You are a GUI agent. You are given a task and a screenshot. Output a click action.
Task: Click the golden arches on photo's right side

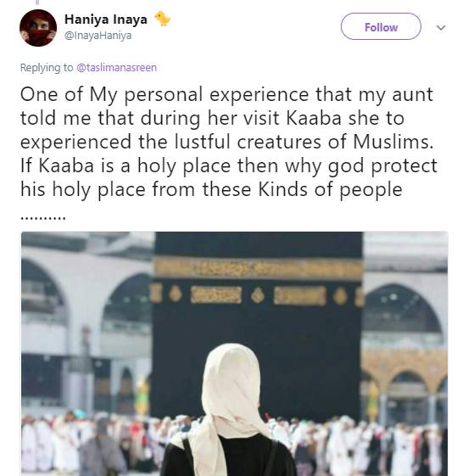tap(404, 369)
